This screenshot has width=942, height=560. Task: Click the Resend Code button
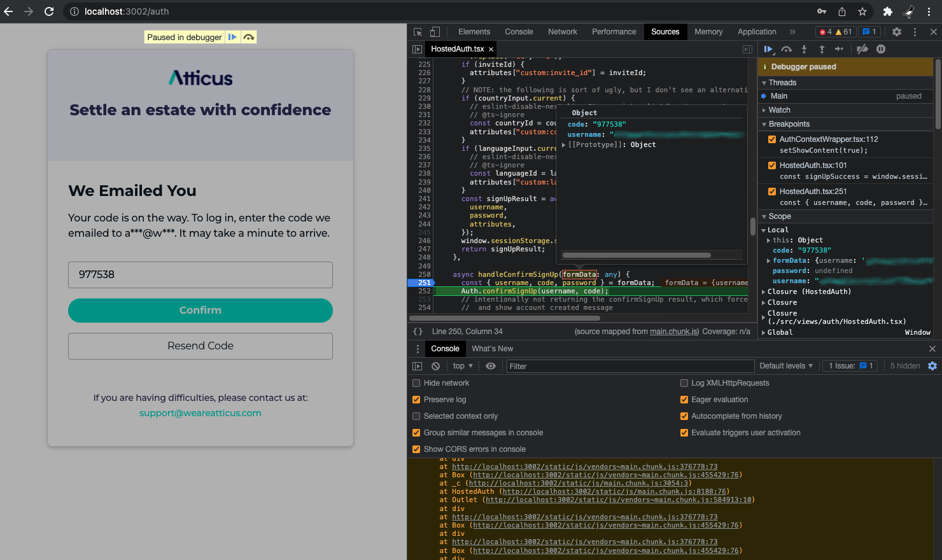pos(200,346)
